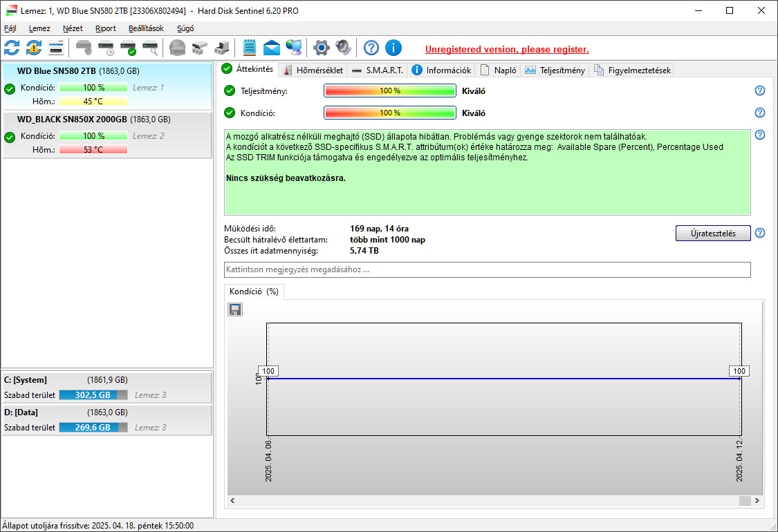778x532 pixels.
Task: Open the Nézet menu
Action: coord(73,28)
